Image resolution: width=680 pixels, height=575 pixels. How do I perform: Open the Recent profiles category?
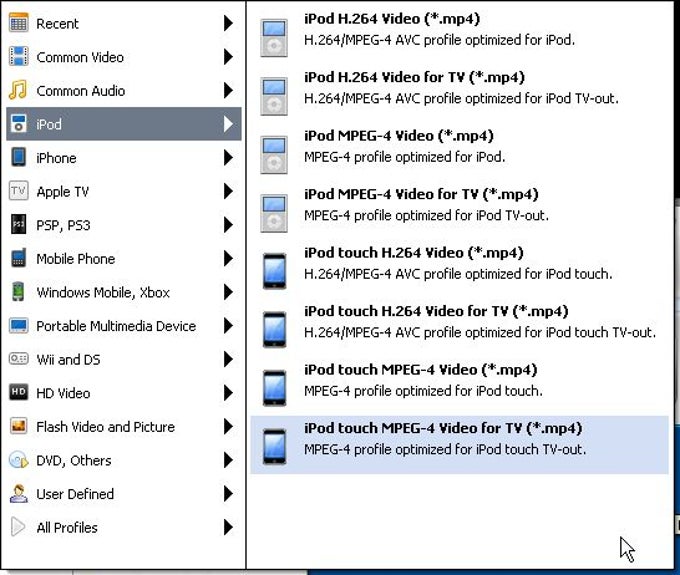124,23
